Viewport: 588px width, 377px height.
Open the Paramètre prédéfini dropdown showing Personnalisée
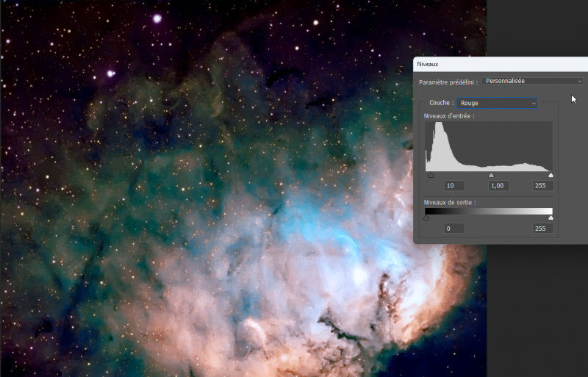pos(532,81)
